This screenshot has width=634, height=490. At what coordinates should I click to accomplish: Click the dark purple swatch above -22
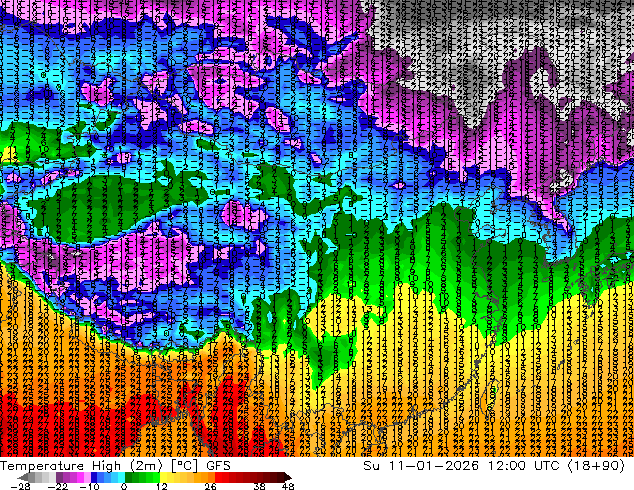point(59,477)
